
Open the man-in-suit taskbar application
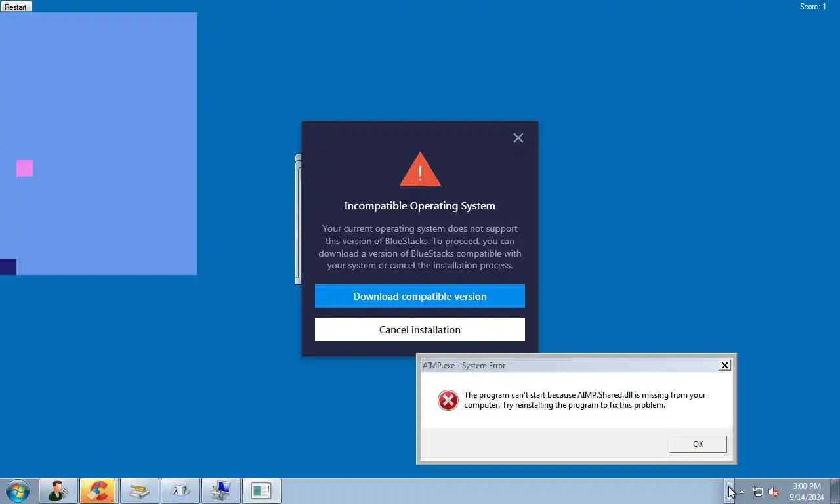point(58,491)
